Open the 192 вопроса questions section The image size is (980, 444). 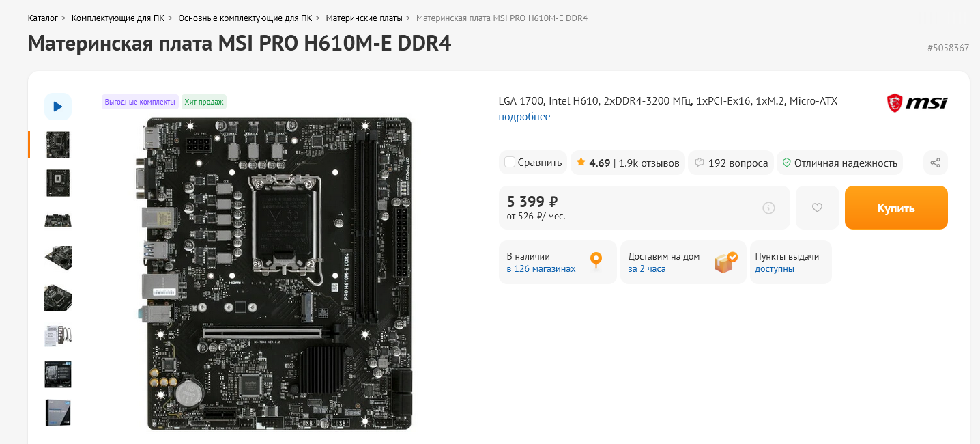point(731,163)
